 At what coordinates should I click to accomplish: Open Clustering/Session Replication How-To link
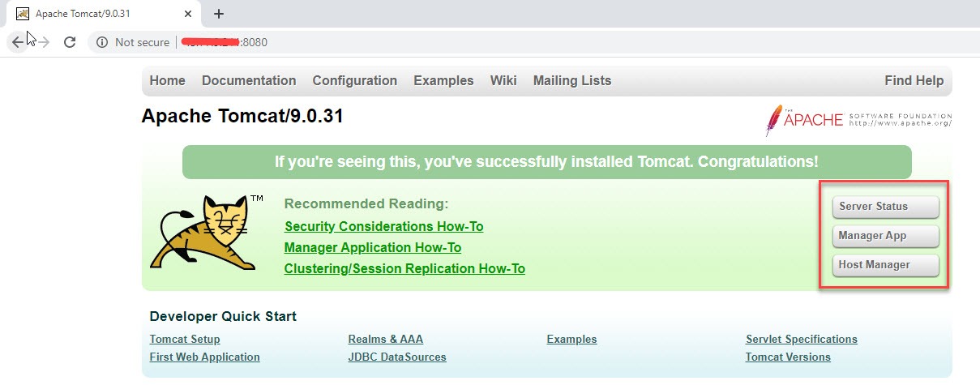point(404,268)
